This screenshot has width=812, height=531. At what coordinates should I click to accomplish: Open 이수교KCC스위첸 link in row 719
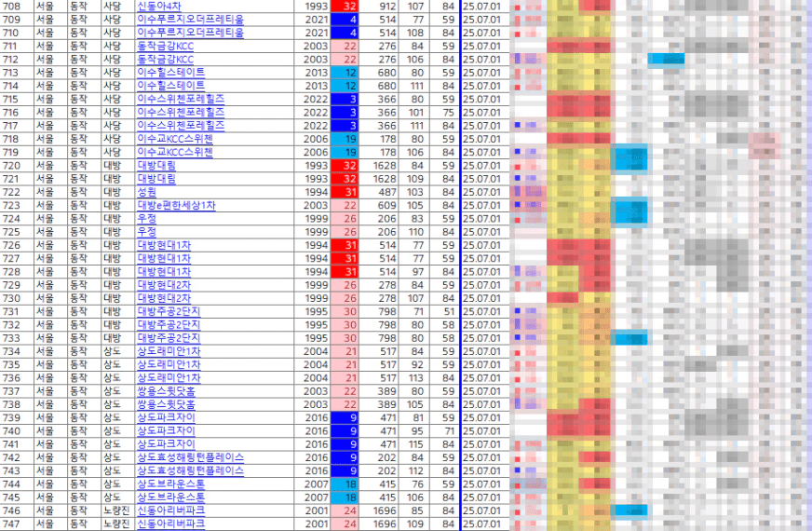pos(175,152)
